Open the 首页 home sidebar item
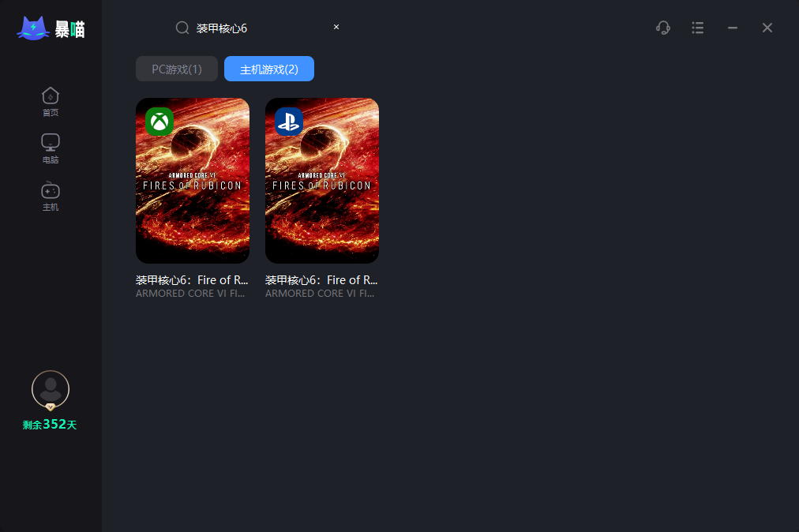799x532 pixels. 51,102
